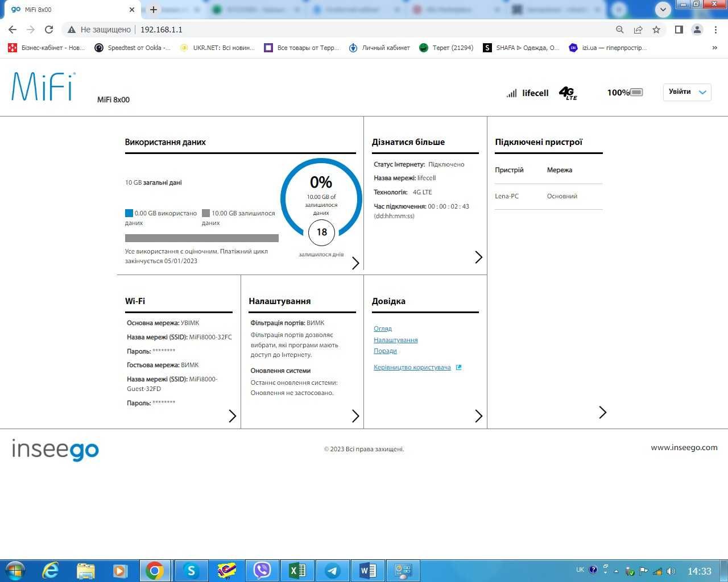Open the Терет (21294) bookmark

click(446, 48)
